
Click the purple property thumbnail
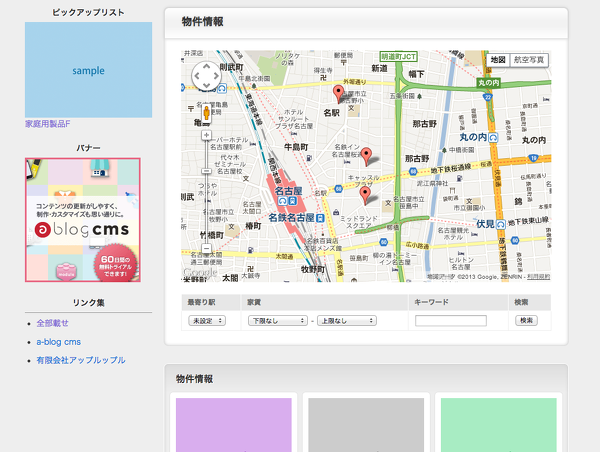[x=234, y=425]
